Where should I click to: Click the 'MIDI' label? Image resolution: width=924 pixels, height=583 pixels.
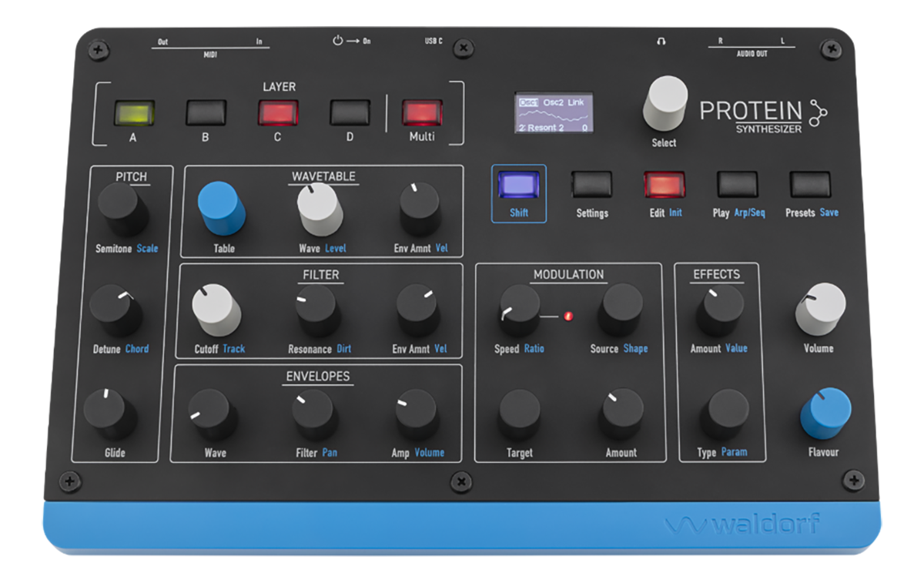(x=210, y=55)
